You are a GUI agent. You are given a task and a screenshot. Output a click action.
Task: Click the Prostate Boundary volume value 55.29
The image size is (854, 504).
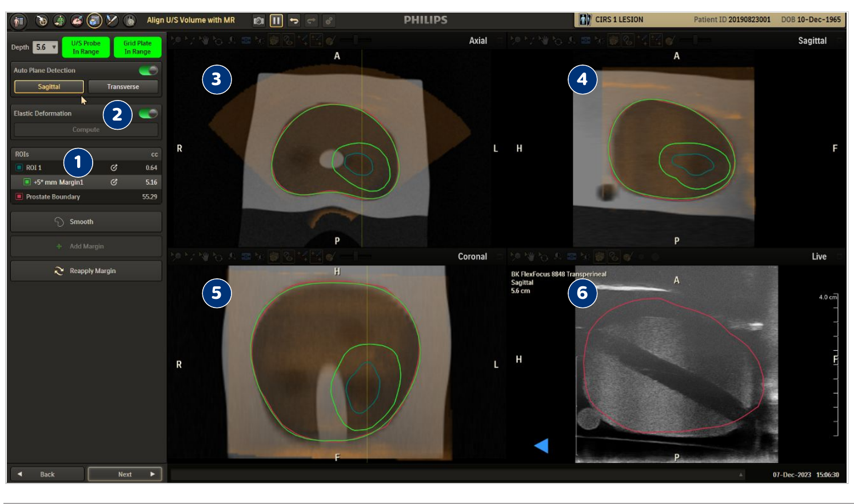click(150, 197)
